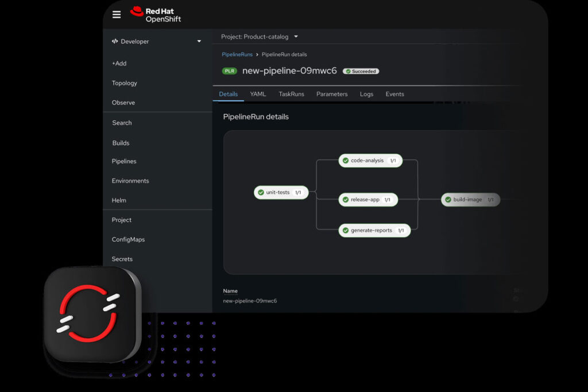Open the hamburger navigation menu icon
The width and height of the screenshot is (588, 392).
click(x=117, y=14)
